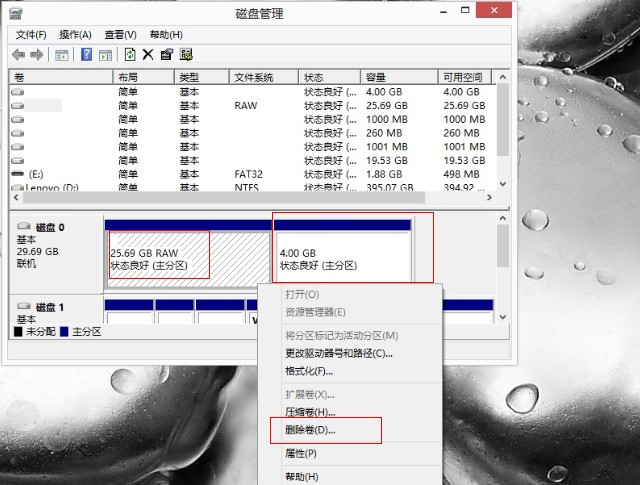Click volume list scroll-left arrow
Screen dimensions: 640x485
(x=16, y=198)
